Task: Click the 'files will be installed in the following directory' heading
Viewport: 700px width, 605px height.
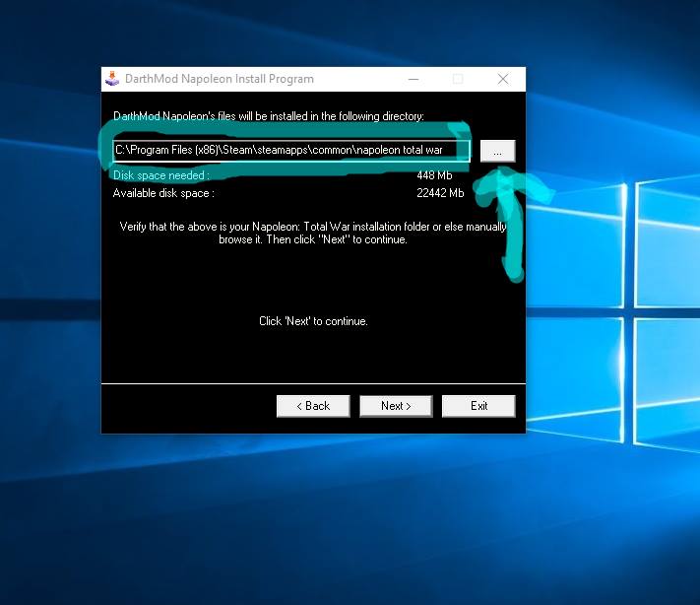Action: click(x=321, y=116)
